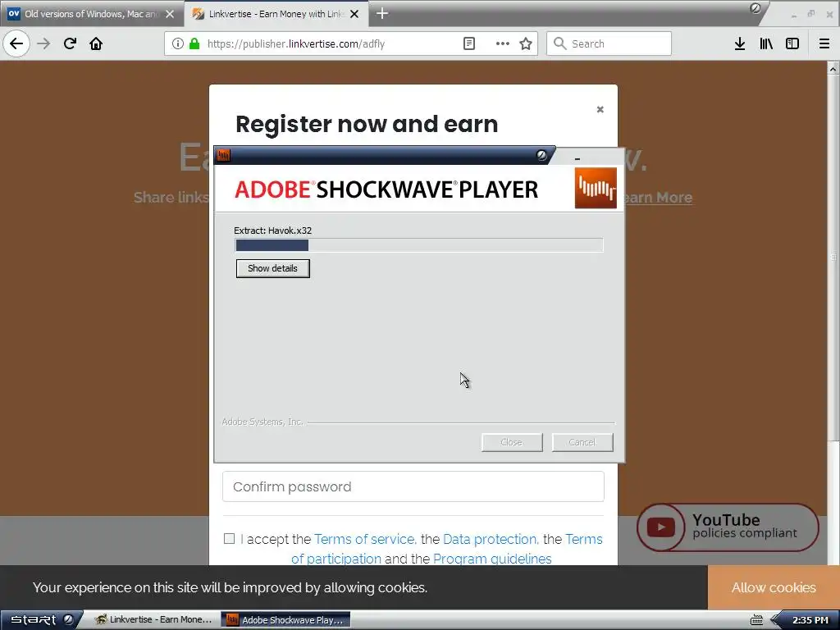The width and height of the screenshot is (840, 630).
Task: Open the Start menu
Action: (x=42, y=620)
